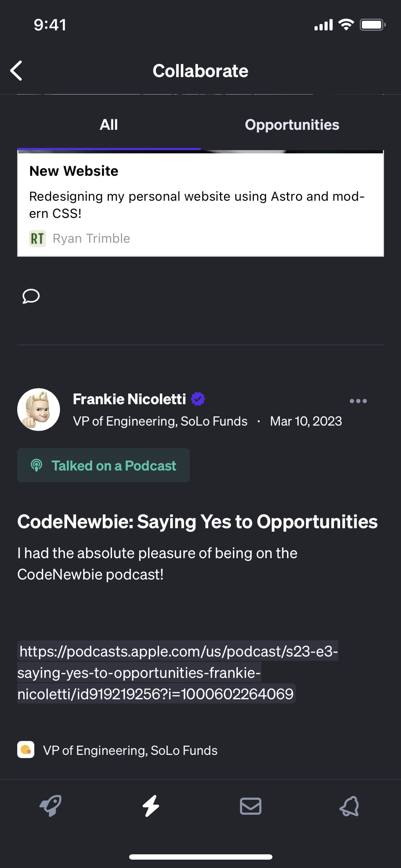Screen dimensions: 401x868
Task: Open notifications bell icon
Action: tap(349, 806)
